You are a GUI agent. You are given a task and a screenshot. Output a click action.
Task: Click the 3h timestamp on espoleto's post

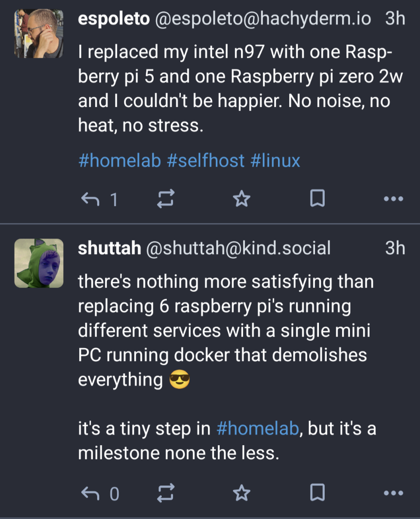pos(395,19)
